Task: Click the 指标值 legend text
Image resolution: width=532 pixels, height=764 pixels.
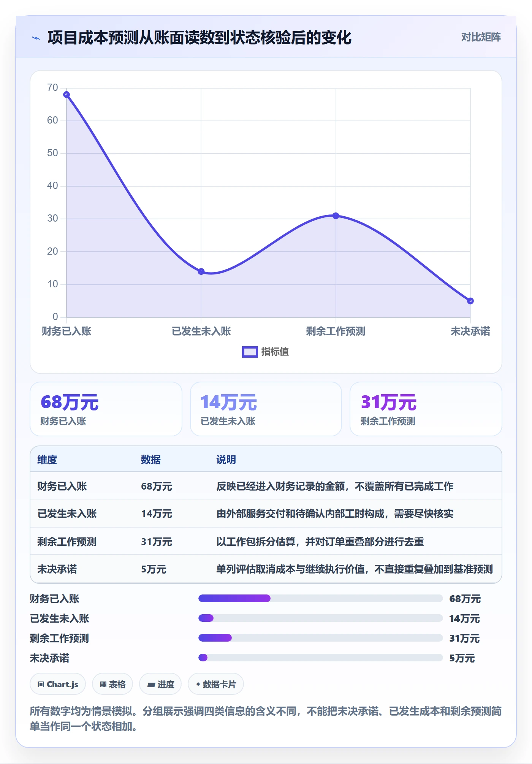Action: tap(275, 352)
